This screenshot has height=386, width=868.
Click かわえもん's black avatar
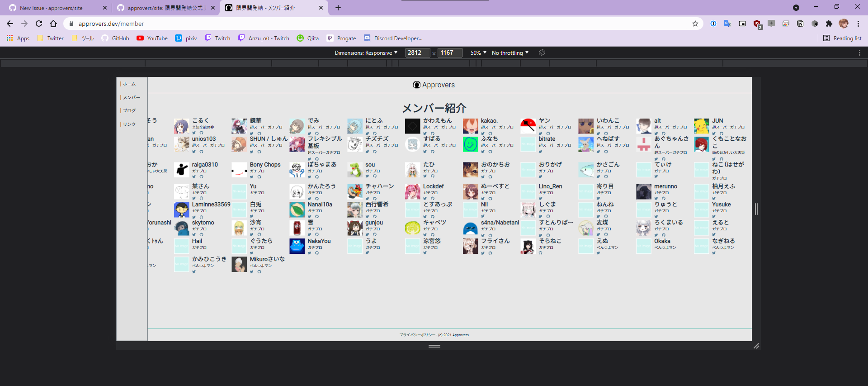(x=412, y=126)
